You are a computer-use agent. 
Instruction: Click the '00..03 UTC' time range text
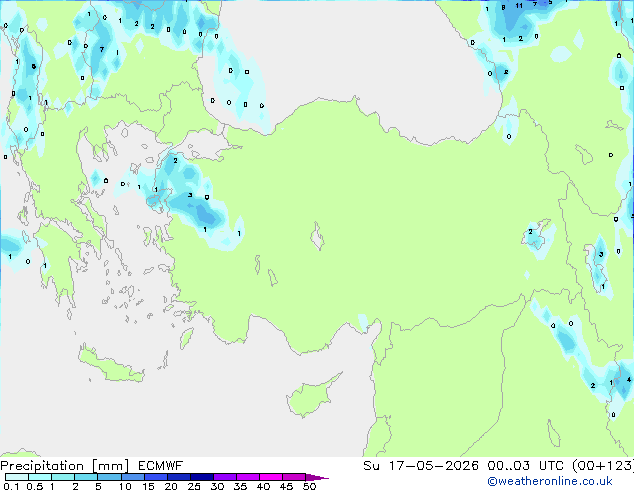pyautogui.click(x=525, y=466)
